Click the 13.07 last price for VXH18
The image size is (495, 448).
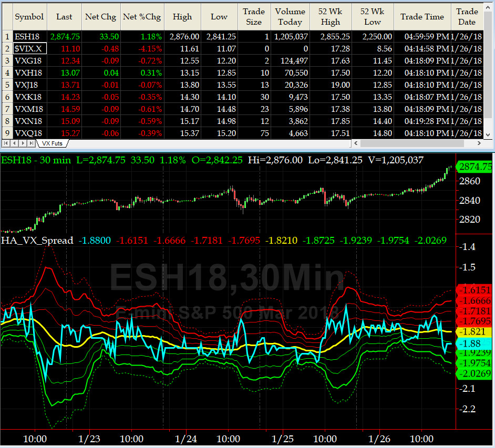[65, 73]
